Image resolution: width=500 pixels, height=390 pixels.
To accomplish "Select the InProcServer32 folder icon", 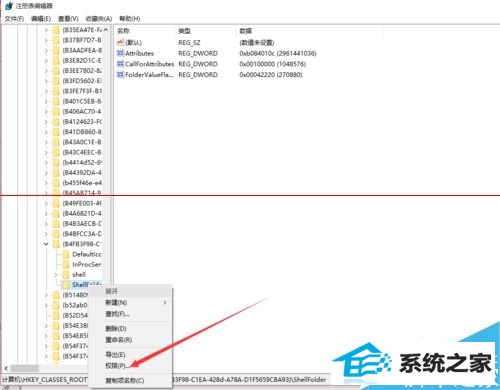I will point(66,265).
